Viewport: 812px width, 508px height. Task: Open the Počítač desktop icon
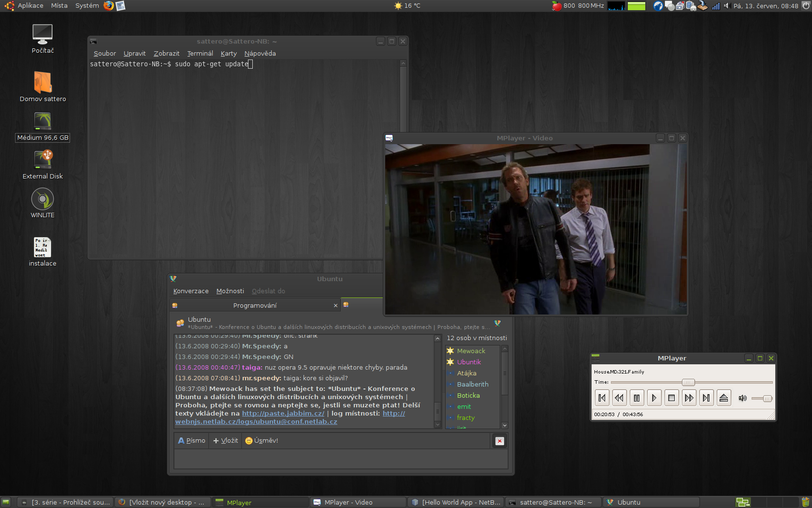43,39
